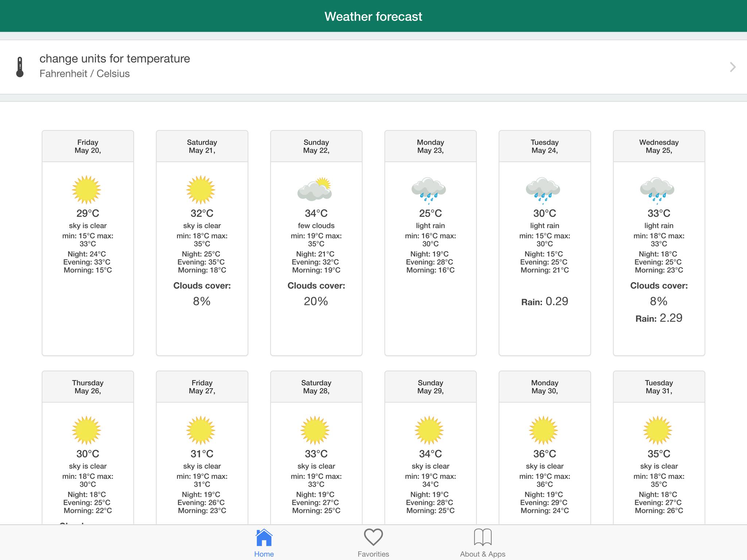This screenshot has height=560, width=747.
Task: Click 8% clouds cover on Saturday May 21
Action: coord(202,301)
